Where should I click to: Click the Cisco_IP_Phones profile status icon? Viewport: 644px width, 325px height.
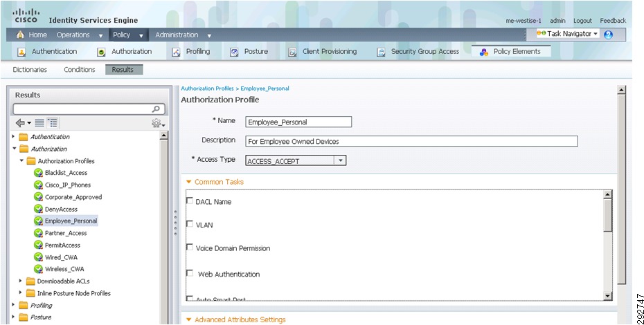pos(38,185)
